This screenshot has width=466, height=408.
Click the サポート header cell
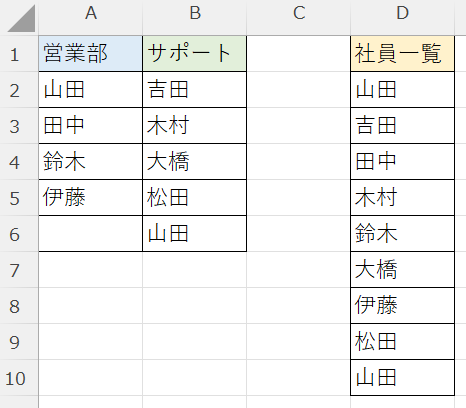tap(194, 54)
